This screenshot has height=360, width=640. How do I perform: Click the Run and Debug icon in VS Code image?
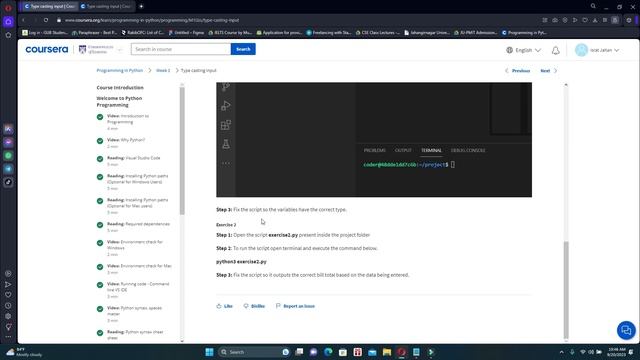coord(226,106)
